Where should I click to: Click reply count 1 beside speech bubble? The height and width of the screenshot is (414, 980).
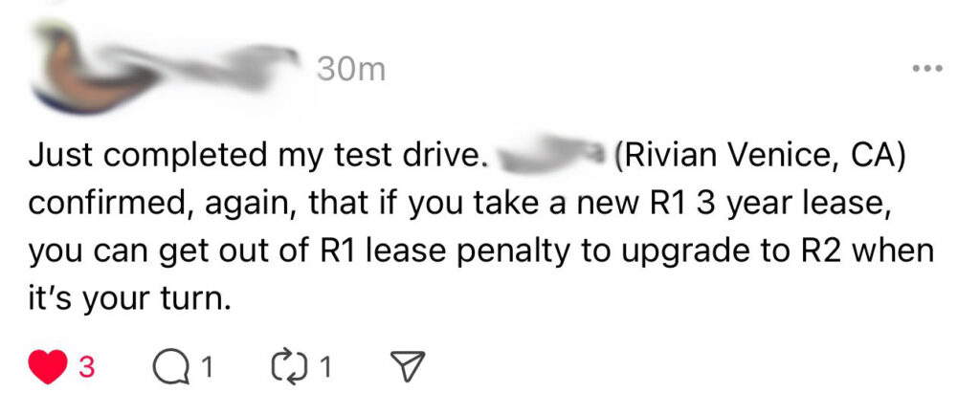(208, 368)
